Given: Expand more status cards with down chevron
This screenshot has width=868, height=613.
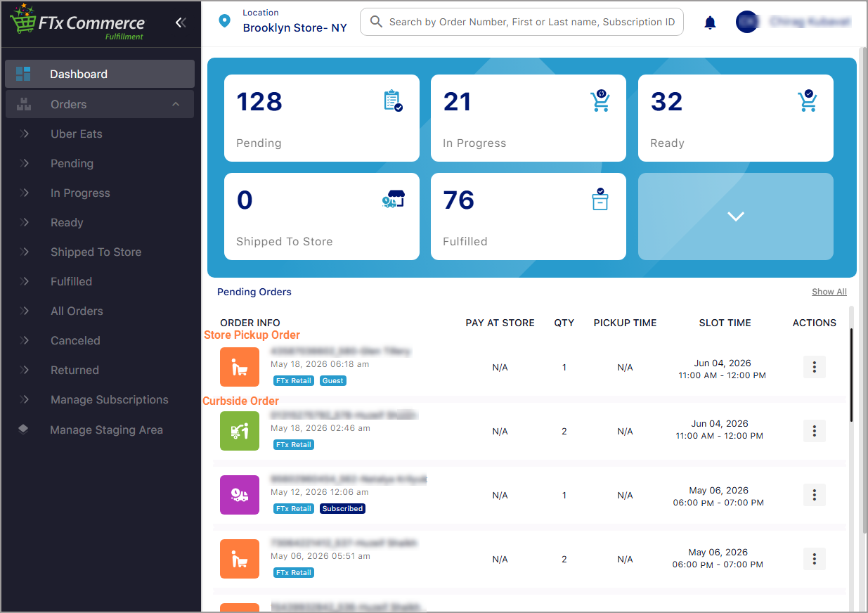Looking at the screenshot, I should click(x=736, y=217).
